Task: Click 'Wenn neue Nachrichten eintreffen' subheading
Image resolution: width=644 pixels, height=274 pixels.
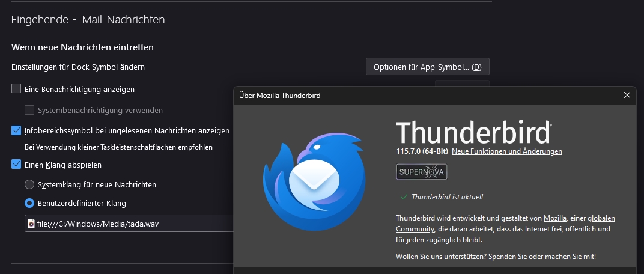Action: [x=82, y=47]
